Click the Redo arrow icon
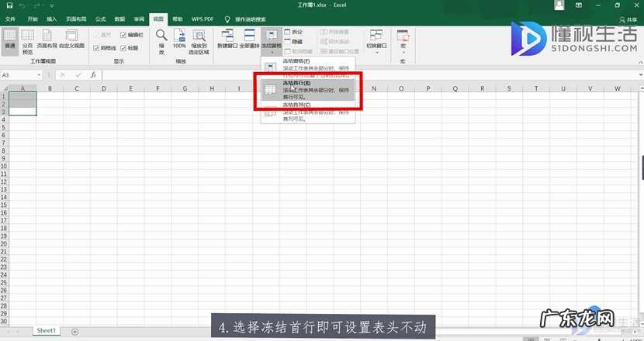644x341 pixels. pyautogui.click(x=37, y=5)
